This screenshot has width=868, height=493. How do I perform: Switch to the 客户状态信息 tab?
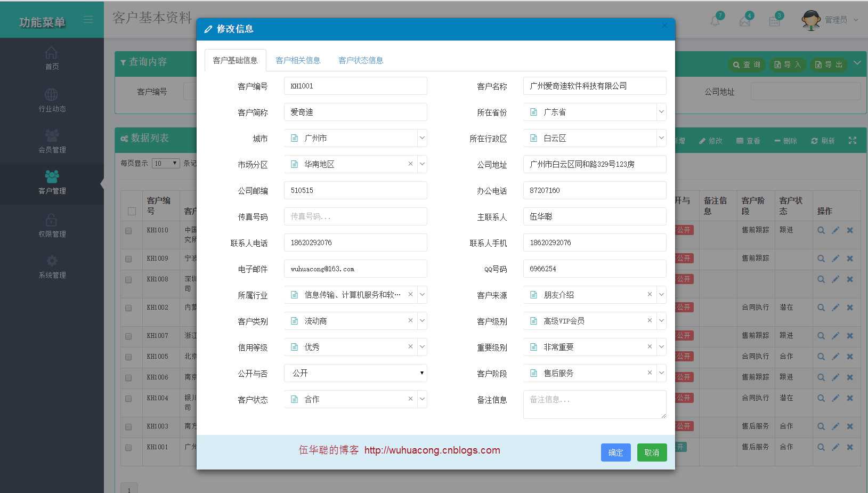pos(360,60)
